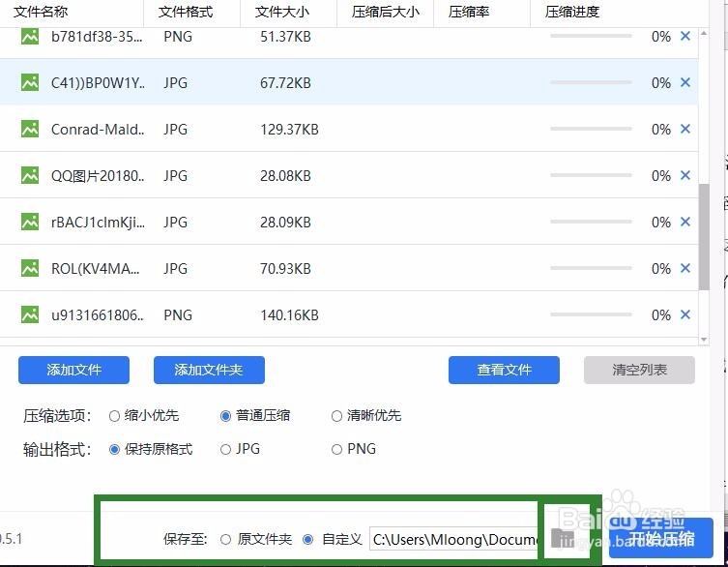Viewport: 728px width, 567px height.
Task: Start compression with 开始压缩 button
Action: click(x=661, y=538)
